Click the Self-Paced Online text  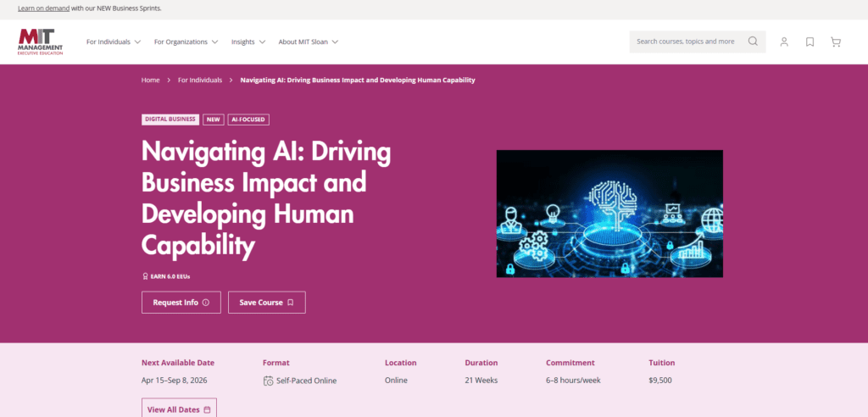(307, 381)
